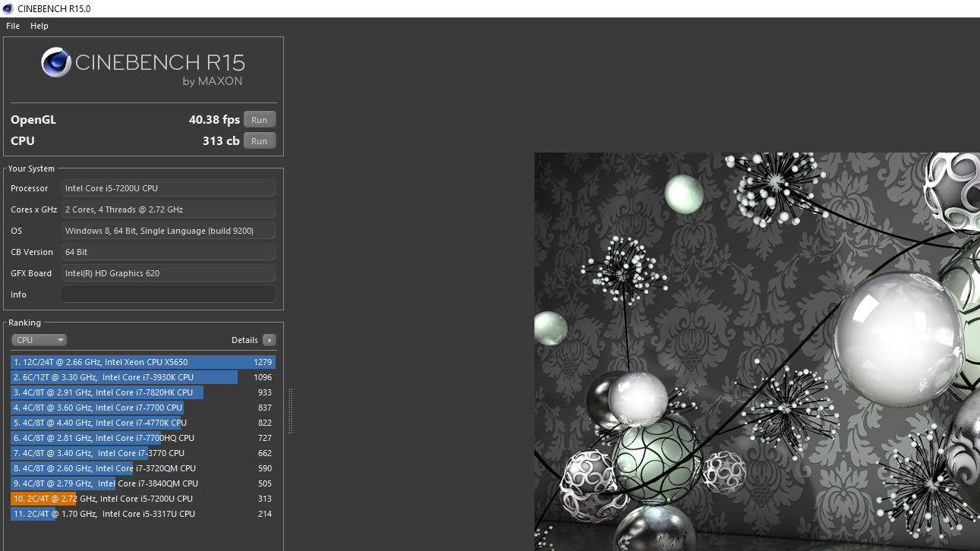Select the highlighted orange i5-7200U result
Image resolution: width=980 pixels, height=551 pixels.
point(143,499)
